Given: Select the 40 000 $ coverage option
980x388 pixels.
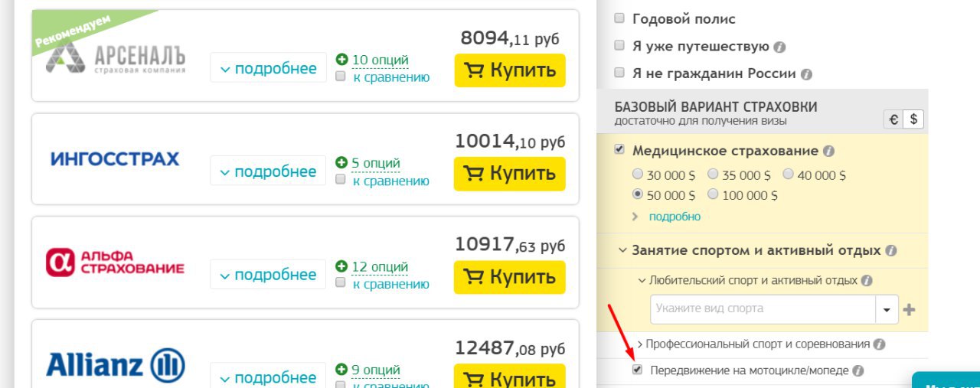Looking at the screenshot, I should coord(787,174).
